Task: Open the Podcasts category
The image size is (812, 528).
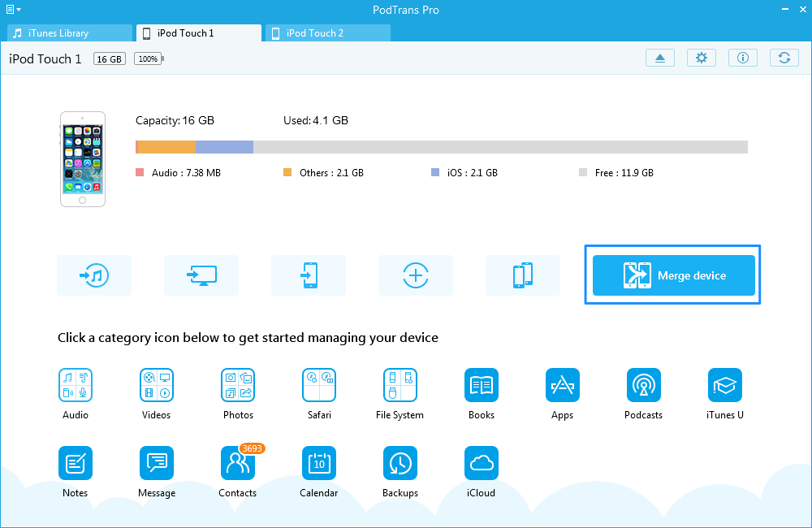Action: click(x=643, y=385)
